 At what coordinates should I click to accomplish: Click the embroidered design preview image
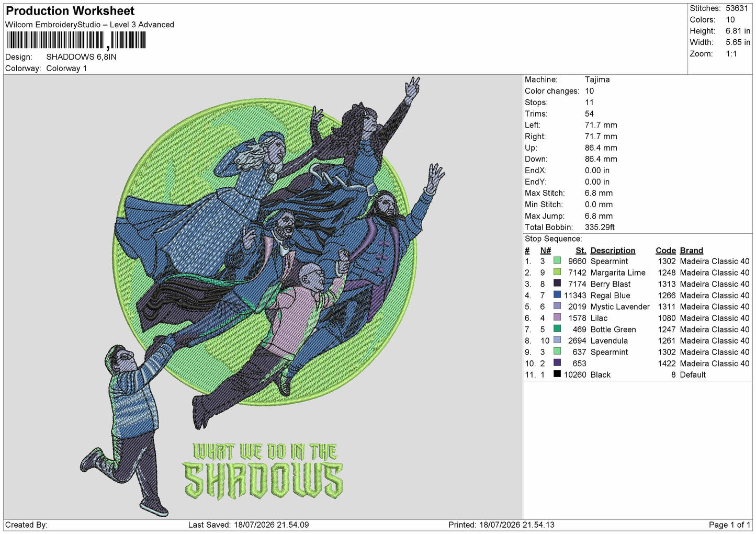(x=263, y=297)
